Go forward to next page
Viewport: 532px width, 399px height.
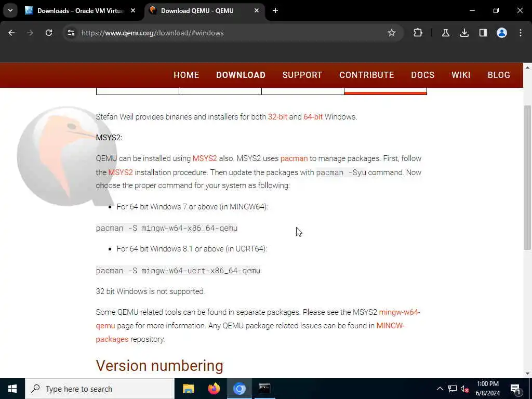30,33
